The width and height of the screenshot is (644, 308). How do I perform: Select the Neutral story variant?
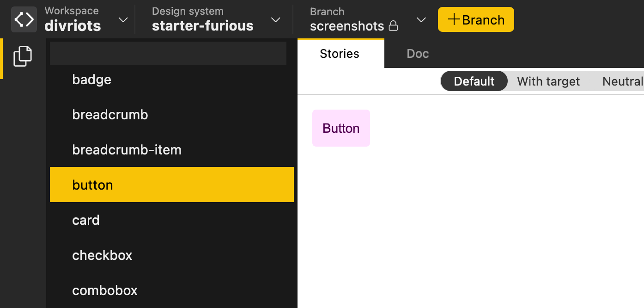[622, 81]
